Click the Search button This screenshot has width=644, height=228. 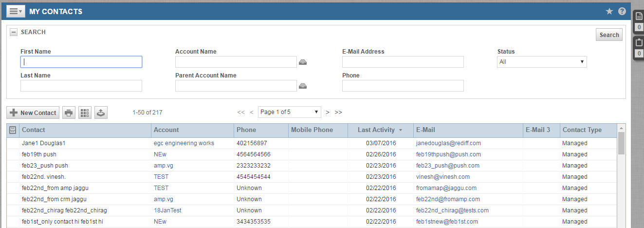tap(609, 35)
